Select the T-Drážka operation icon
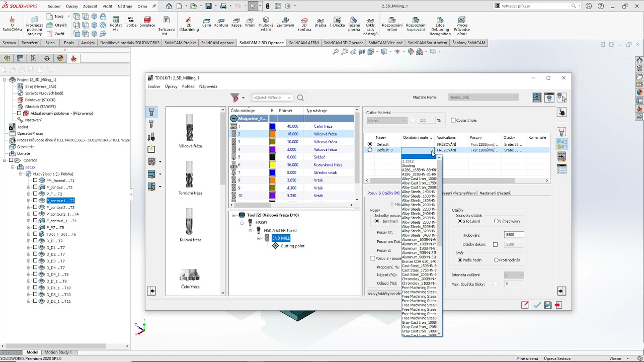Screen dimensions: 644x362 click(337, 22)
